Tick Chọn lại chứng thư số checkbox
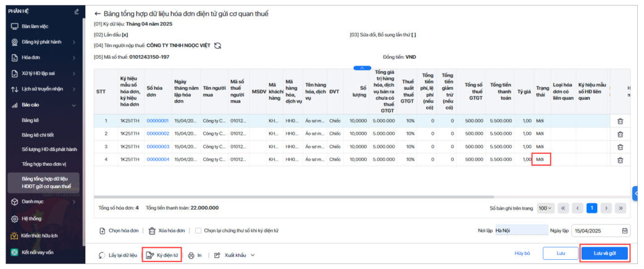The width and height of the screenshot is (644, 269). (x=198, y=231)
